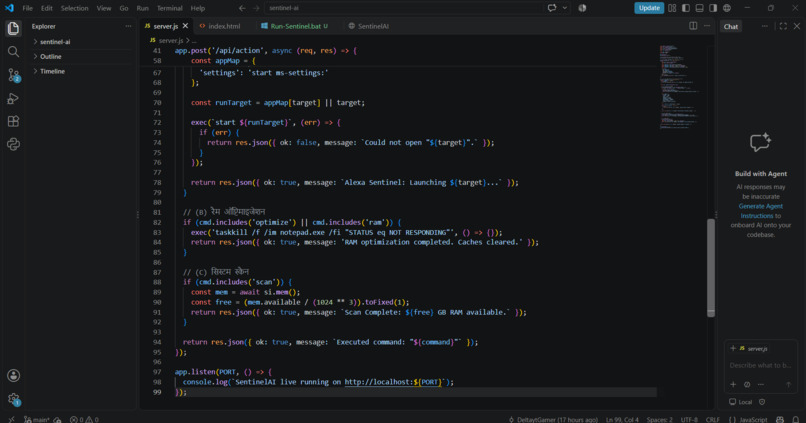This screenshot has width=806, height=423.
Task: Open the chat icon in title bar
Action: pyautogui.click(x=552, y=8)
